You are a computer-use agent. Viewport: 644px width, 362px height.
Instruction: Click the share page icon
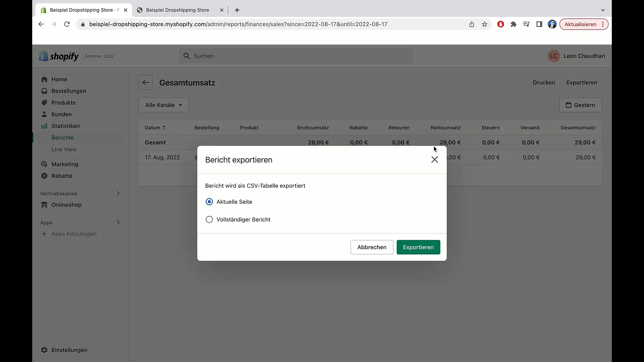point(472,24)
